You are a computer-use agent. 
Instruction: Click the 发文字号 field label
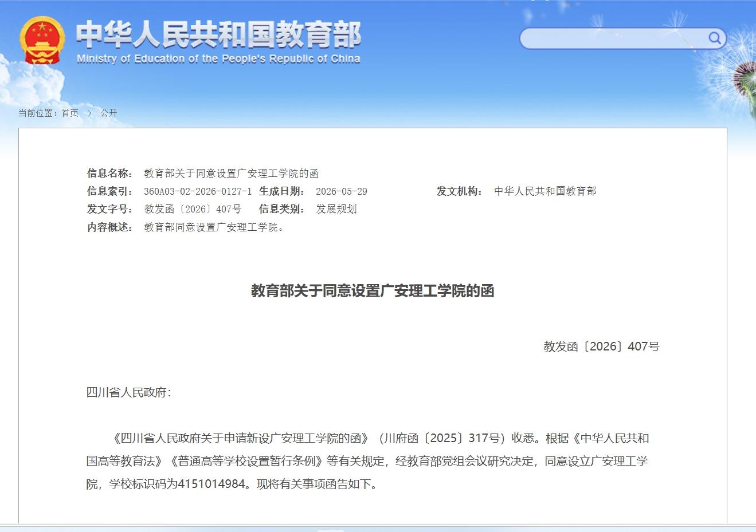tap(110, 209)
